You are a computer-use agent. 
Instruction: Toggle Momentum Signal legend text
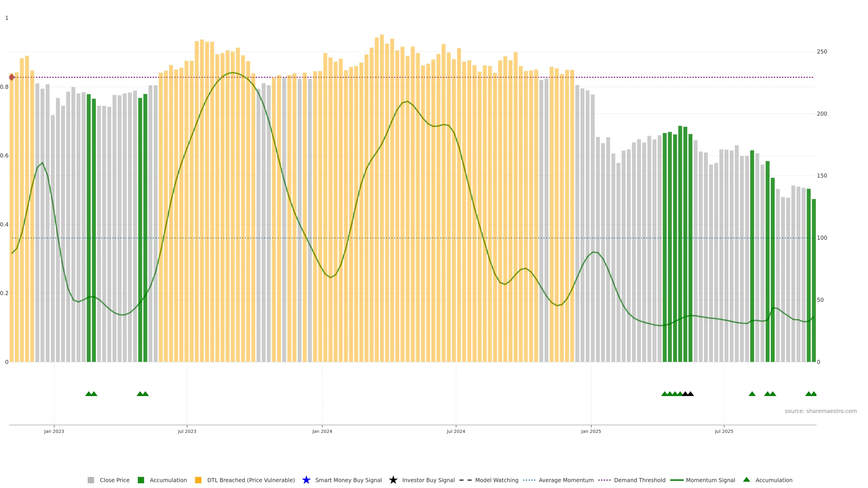click(x=710, y=480)
